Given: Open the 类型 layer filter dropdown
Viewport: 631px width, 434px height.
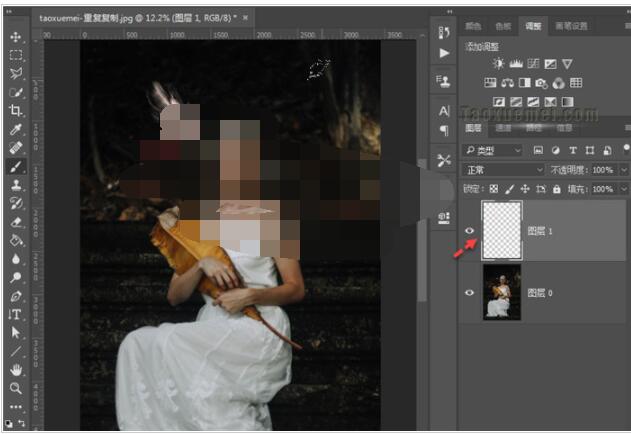Looking at the screenshot, I should 493,151.
